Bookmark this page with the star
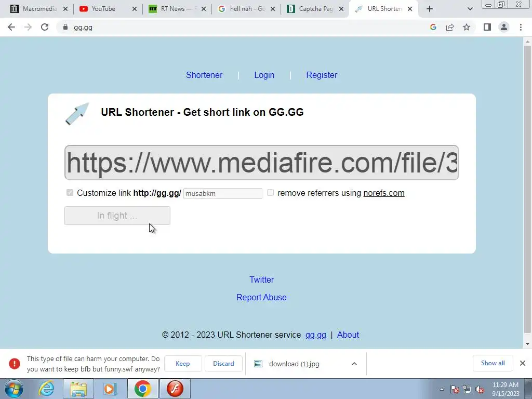 coord(467,27)
